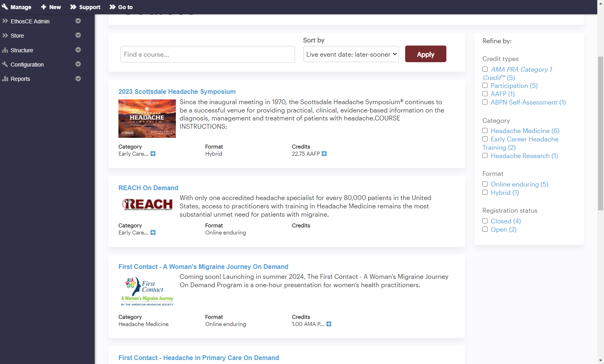
Task: Check the Closed registration status filter
Action: point(485,221)
